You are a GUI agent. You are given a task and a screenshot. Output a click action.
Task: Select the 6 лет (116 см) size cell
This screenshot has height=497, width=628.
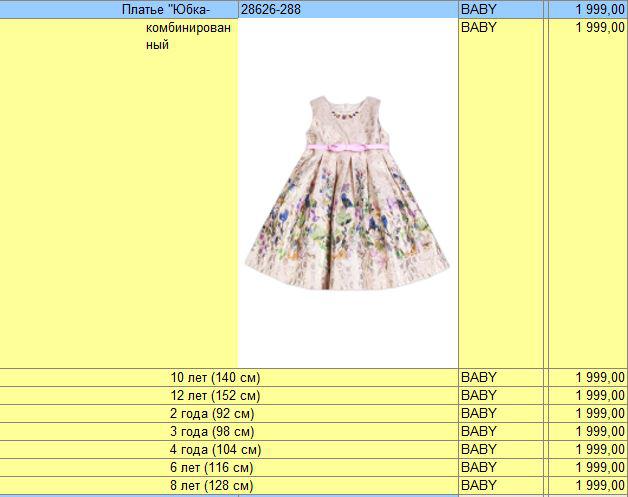pyautogui.click(x=212, y=467)
